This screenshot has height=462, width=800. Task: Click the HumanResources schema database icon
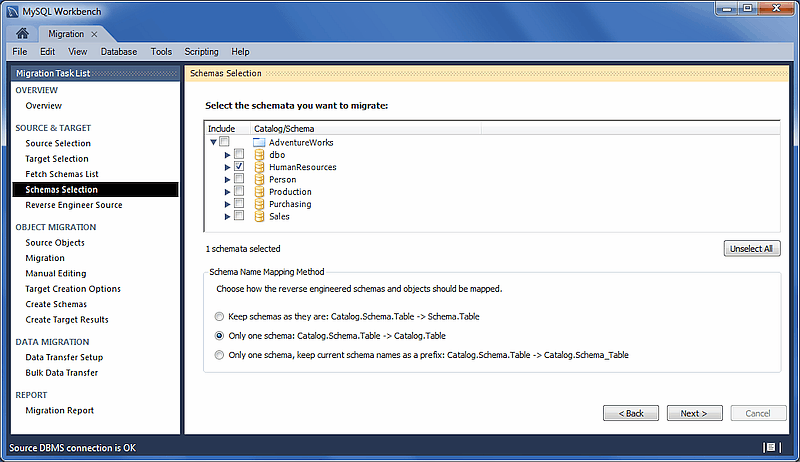[259, 167]
